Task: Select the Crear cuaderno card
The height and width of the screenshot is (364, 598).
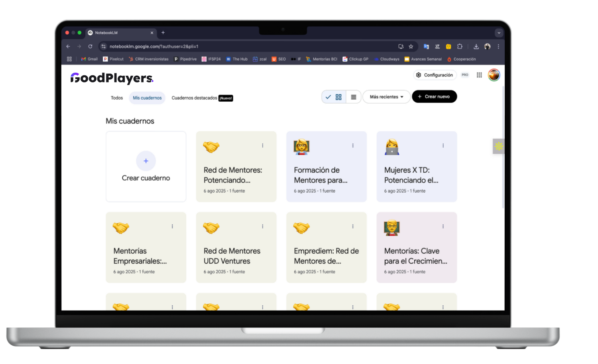Action: (x=146, y=167)
